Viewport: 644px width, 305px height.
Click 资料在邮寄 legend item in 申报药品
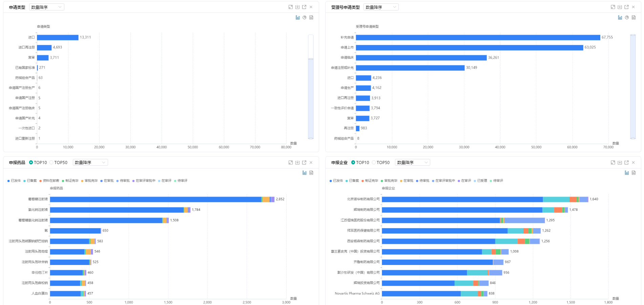click(49, 181)
